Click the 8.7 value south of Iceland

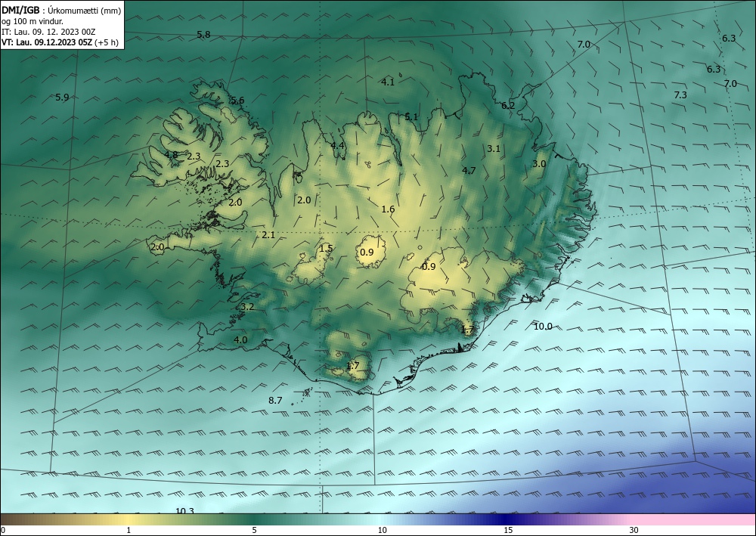[x=275, y=401]
